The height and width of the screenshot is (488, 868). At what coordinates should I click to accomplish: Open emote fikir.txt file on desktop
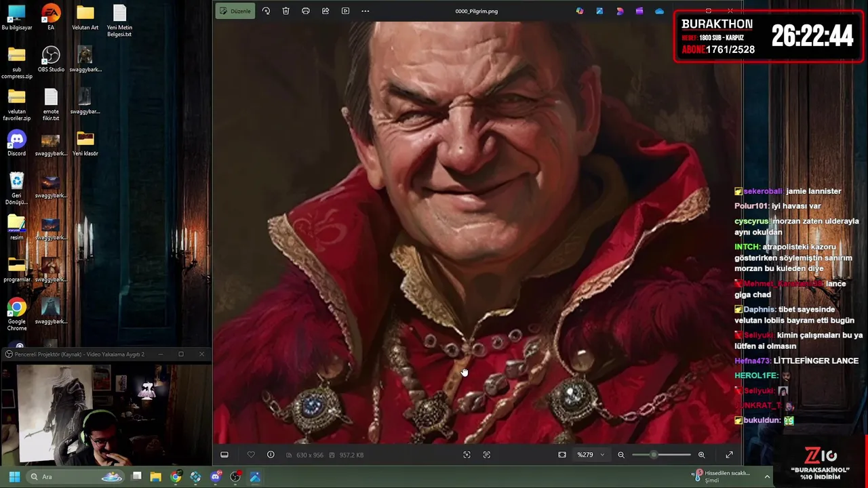click(x=51, y=105)
